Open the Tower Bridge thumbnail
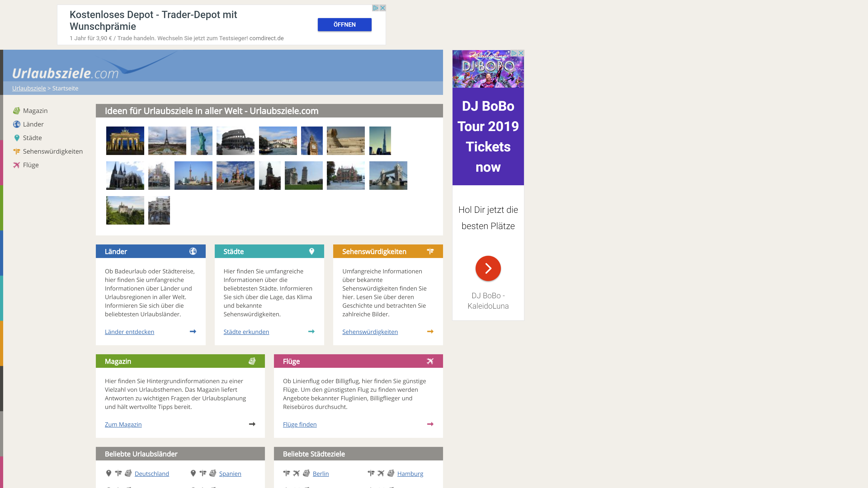 (x=388, y=176)
